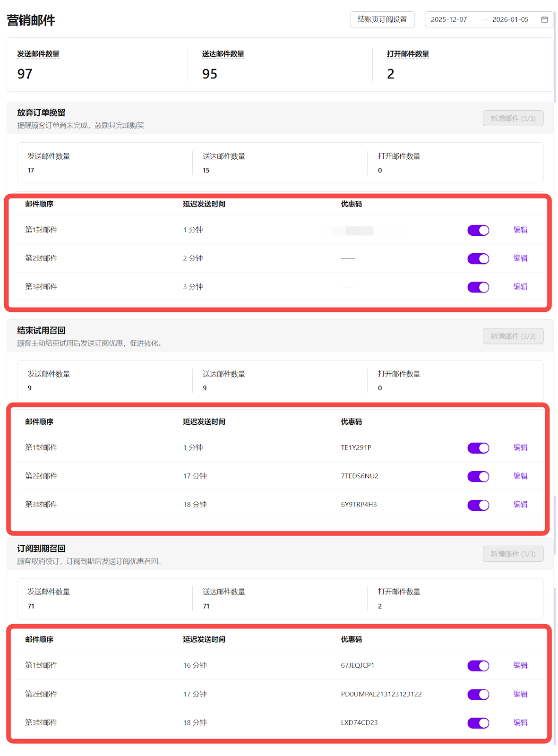The width and height of the screenshot is (558, 756).
Task: Click the 打开邮件数量 summary label at top
Action: click(408, 54)
